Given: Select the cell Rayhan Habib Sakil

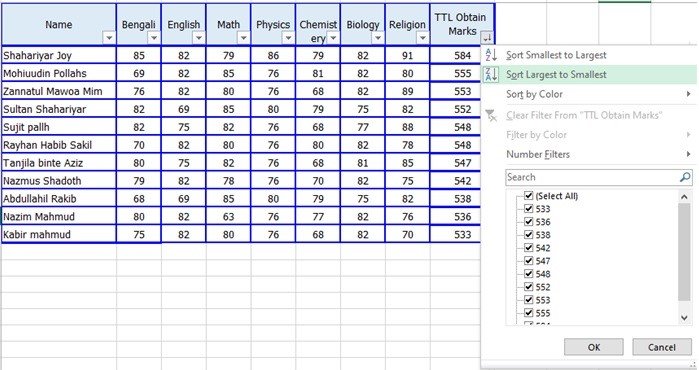Looking at the screenshot, I should coord(59,145).
